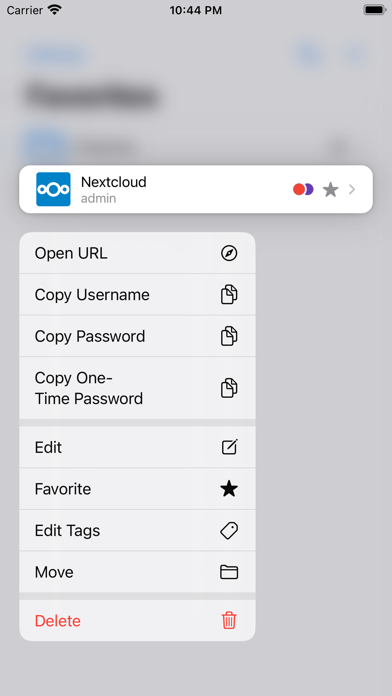The width and height of the screenshot is (392, 696).
Task: Select Copy One-Time Password menu item
Action: (137, 388)
